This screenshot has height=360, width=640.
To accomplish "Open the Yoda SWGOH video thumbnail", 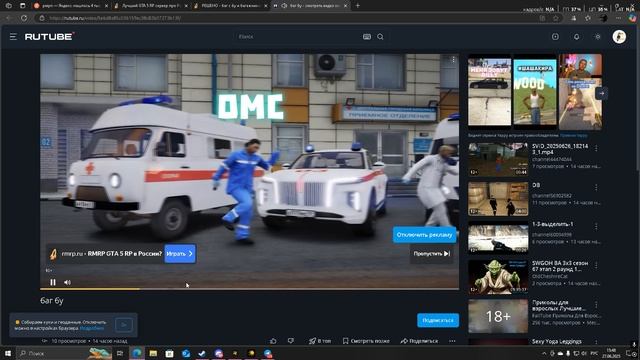I will click(498, 277).
